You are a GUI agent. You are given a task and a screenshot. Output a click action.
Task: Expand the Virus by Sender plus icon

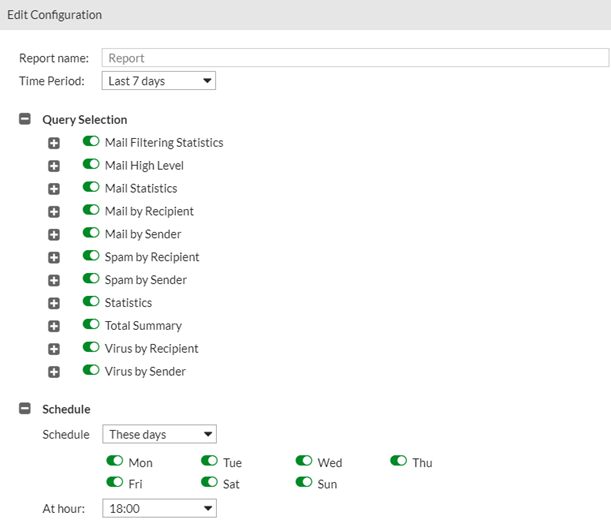54,372
